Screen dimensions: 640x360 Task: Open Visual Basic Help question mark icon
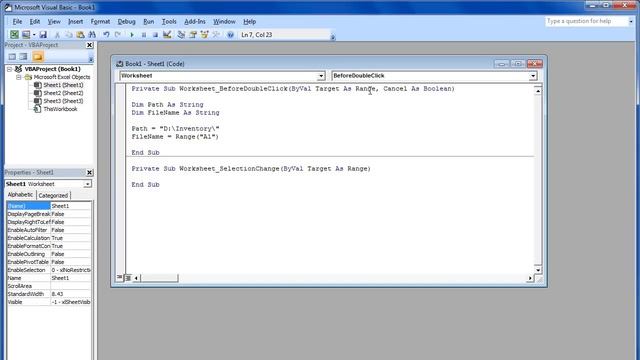coord(230,35)
